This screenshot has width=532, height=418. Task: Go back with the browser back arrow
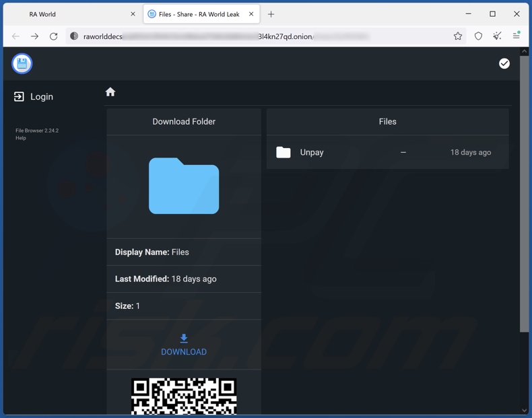coord(15,36)
